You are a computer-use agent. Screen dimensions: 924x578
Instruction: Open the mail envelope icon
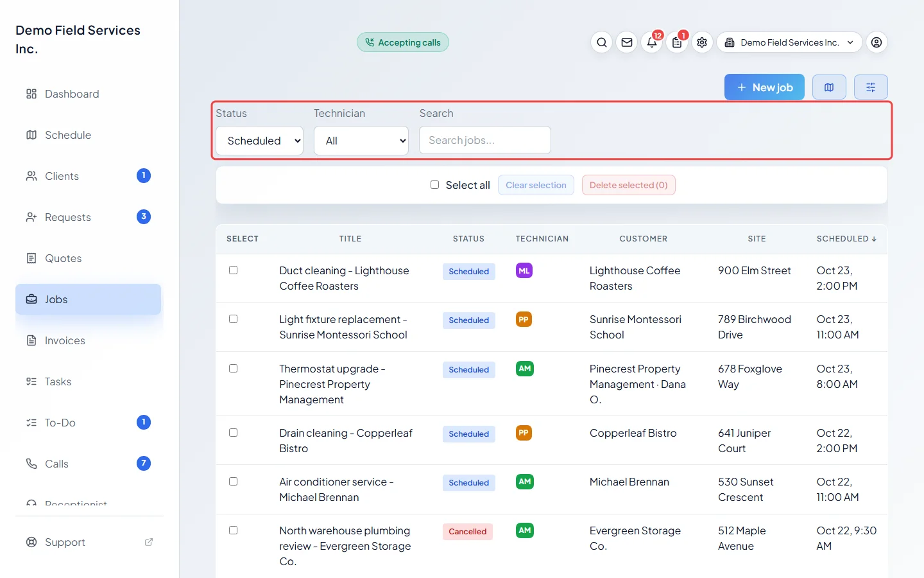(627, 42)
